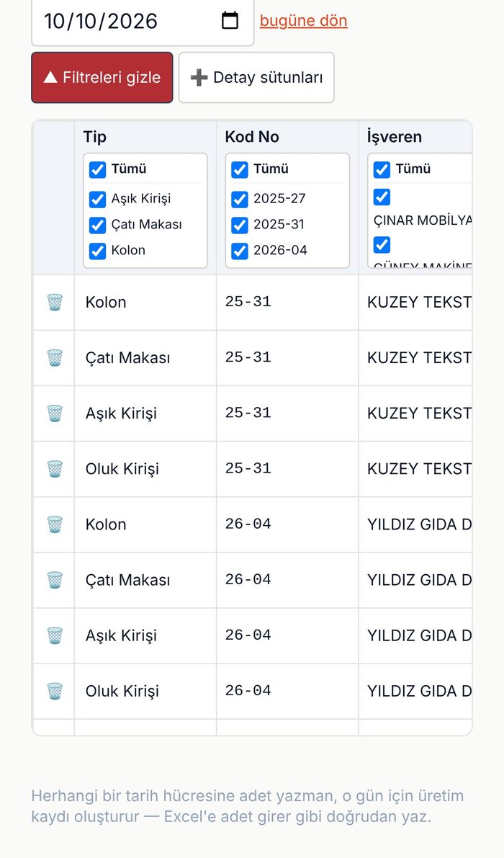Delete the Kolon 25-31 row via trash icon
This screenshot has height=858, width=504.
(55, 302)
